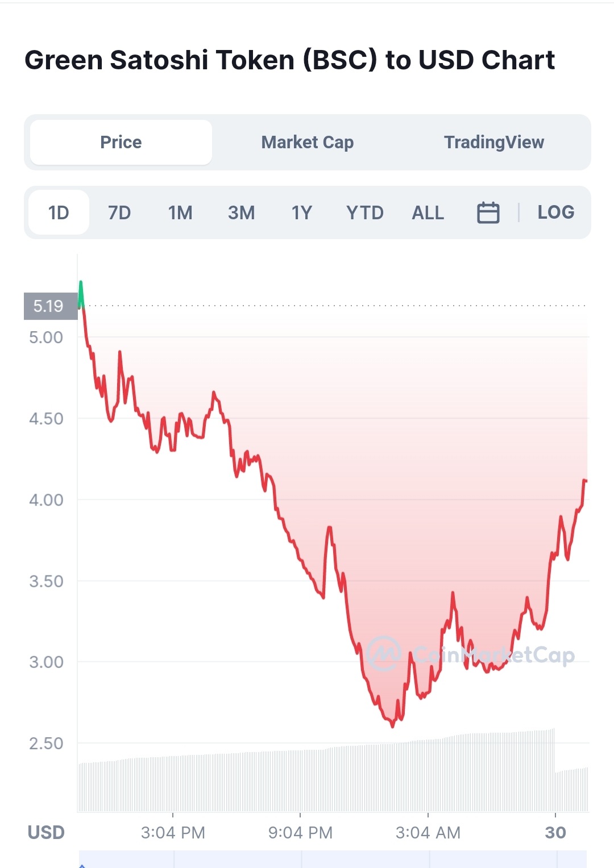
Task: Click the 3:04 AM time axis marker
Action: [428, 833]
